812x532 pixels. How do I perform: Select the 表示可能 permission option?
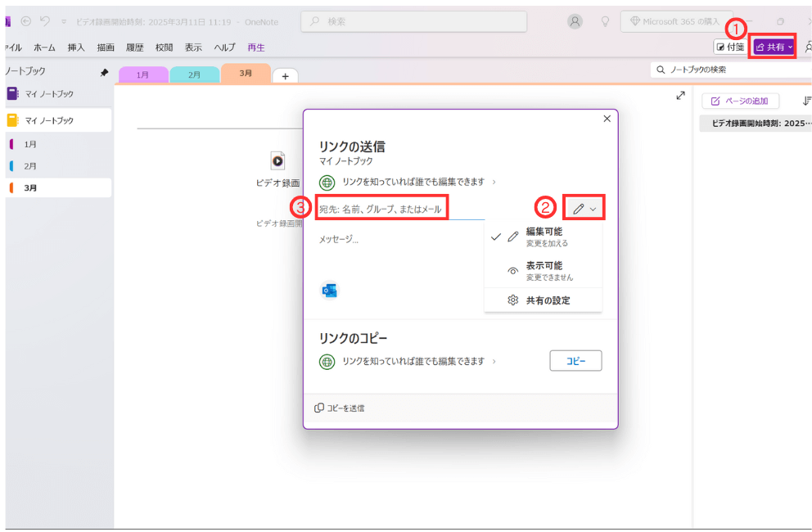[544, 270]
